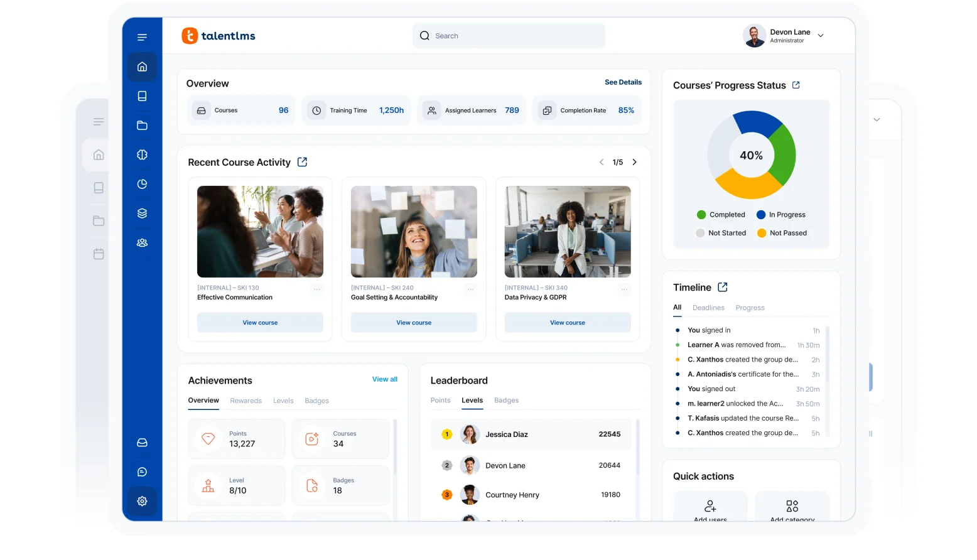Open the Timeline external link icon
This screenshot has height=560, width=977.
723,287
